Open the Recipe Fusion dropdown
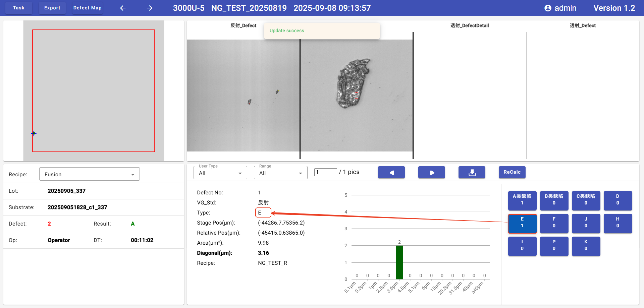 point(89,174)
